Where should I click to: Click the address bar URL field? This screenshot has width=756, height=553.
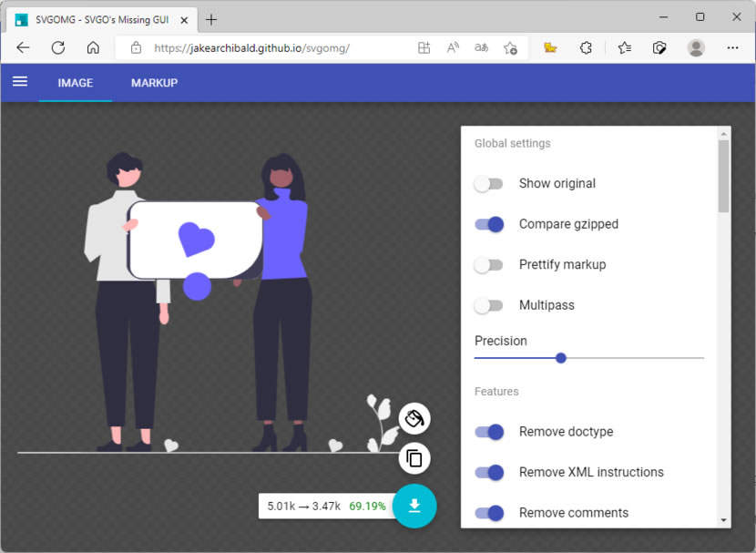pos(264,48)
